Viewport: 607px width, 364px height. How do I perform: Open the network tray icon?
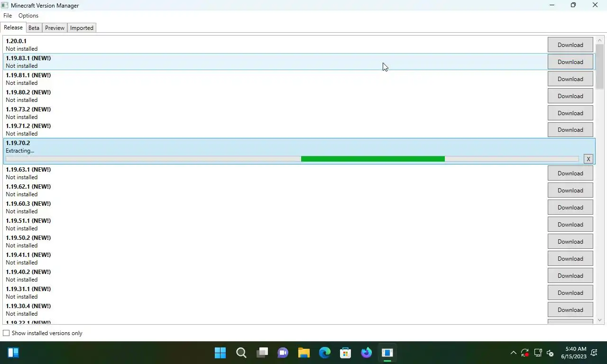point(538,353)
